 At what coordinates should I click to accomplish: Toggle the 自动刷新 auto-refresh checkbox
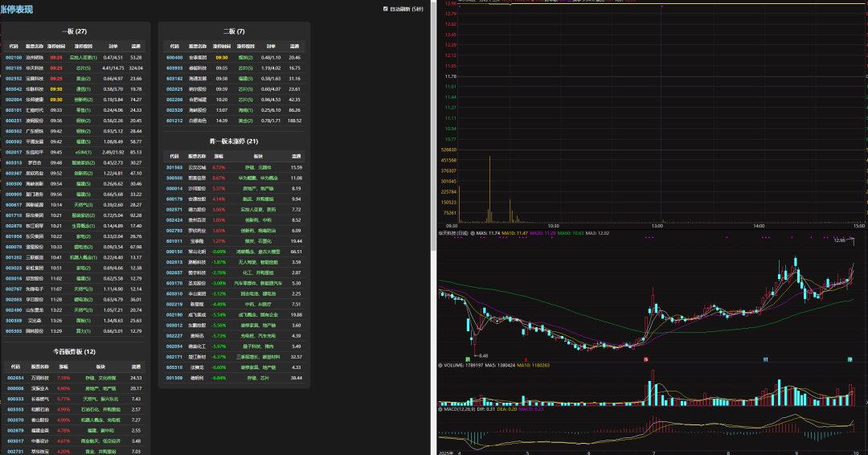pyautogui.click(x=386, y=9)
